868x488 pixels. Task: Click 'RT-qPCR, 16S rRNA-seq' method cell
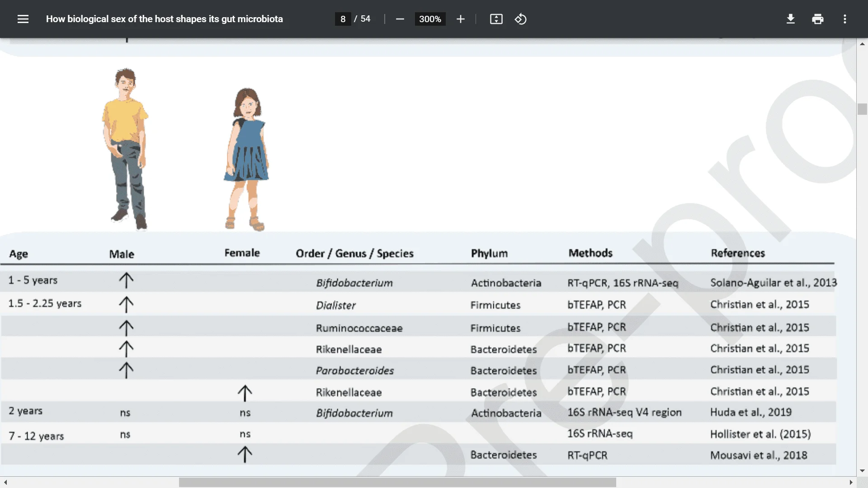pos(623,283)
